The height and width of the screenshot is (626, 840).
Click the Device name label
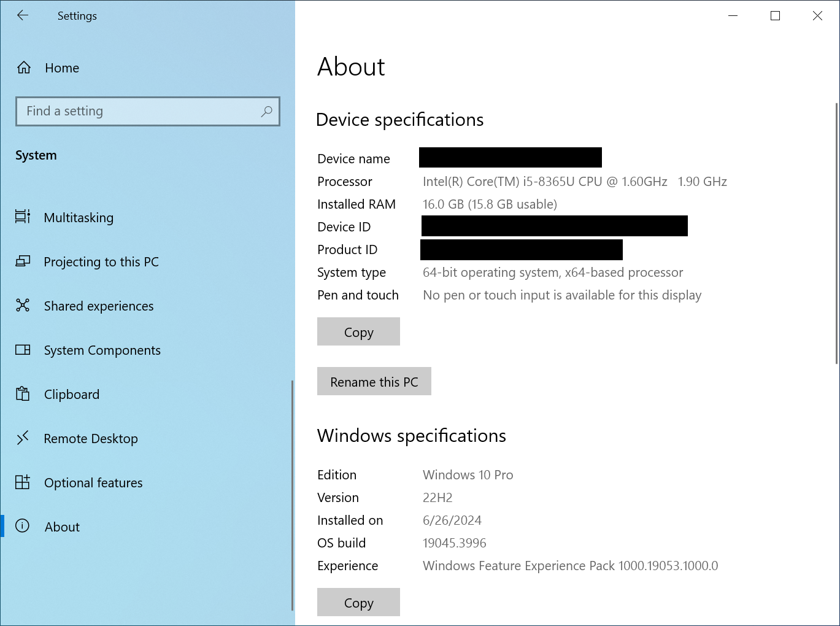click(354, 159)
